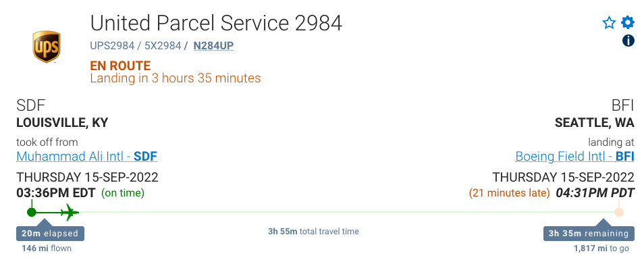
Task: Click the UPS shield logo
Action: click(x=47, y=47)
